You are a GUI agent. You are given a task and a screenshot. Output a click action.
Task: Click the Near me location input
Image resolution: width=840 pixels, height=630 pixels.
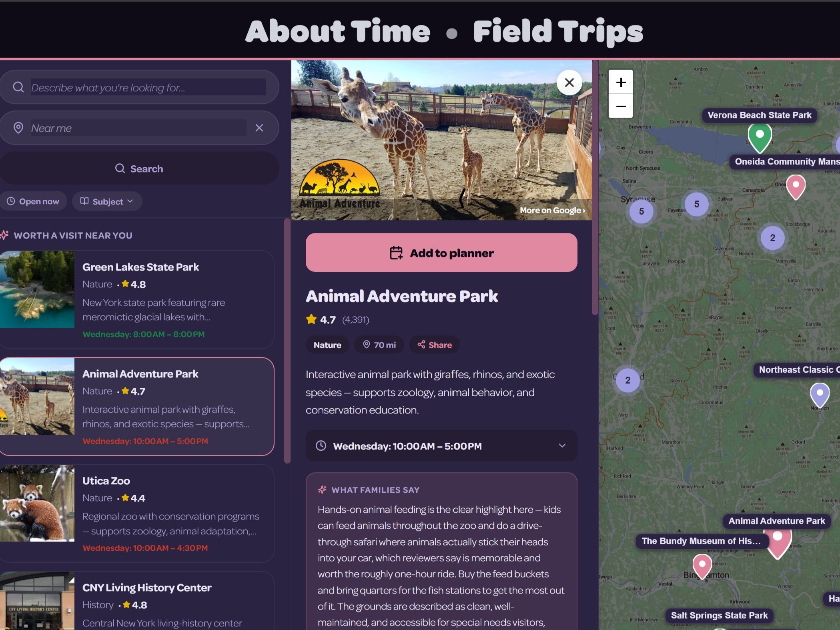coord(138,128)
